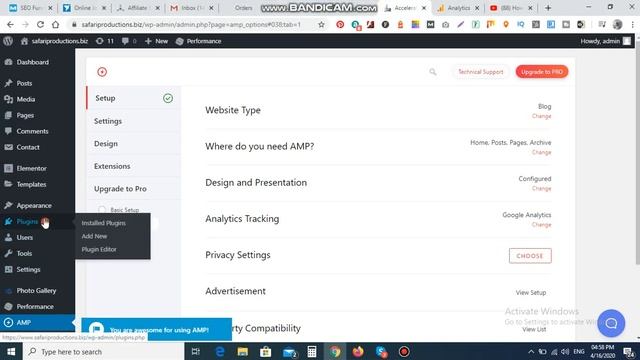The width and height of the screenshot is (640, 360).
Task: Choose Installed Plugins from flyout
Action: [103, 223]
